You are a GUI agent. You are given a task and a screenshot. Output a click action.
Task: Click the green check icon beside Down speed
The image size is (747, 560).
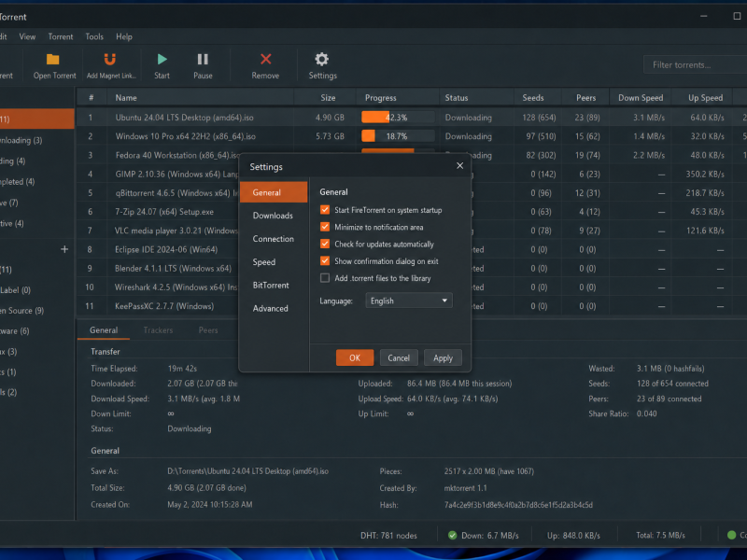point(453,535)
